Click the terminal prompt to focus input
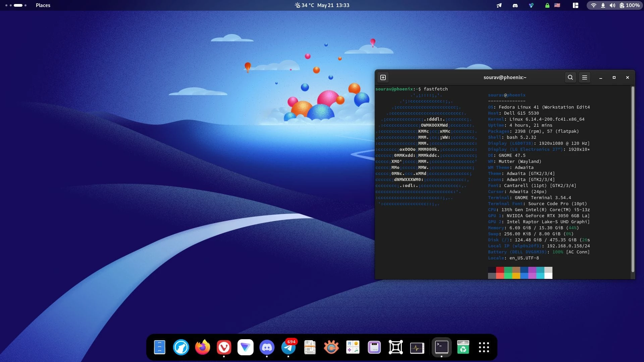 436,89
